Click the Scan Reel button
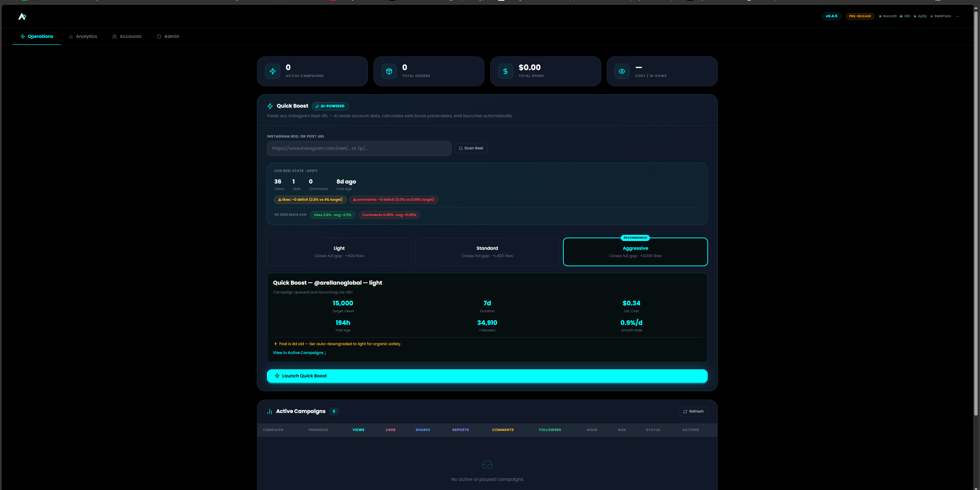Screen dimensions: 980x490 [471, 148]
